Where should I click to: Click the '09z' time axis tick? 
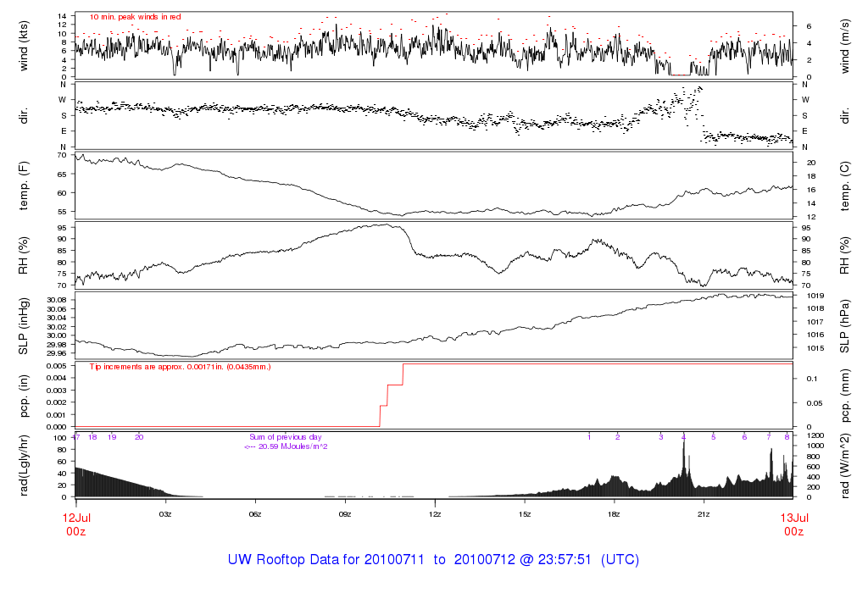pyautogui.click(x=344, y=514)
